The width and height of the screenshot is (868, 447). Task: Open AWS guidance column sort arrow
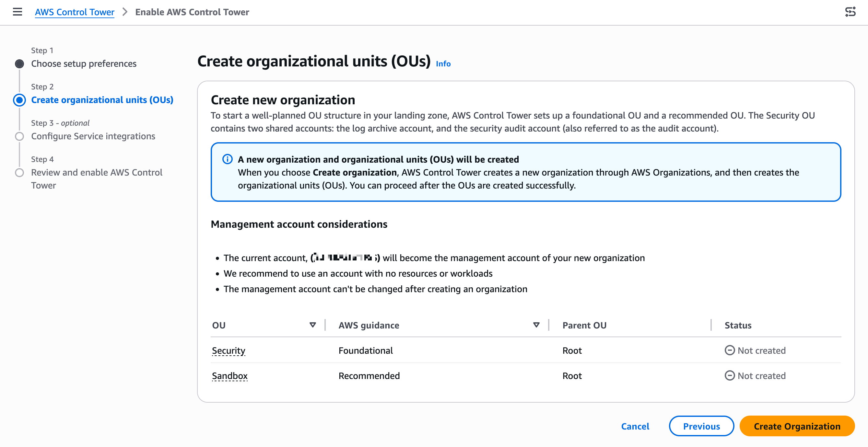pos(536,325)
